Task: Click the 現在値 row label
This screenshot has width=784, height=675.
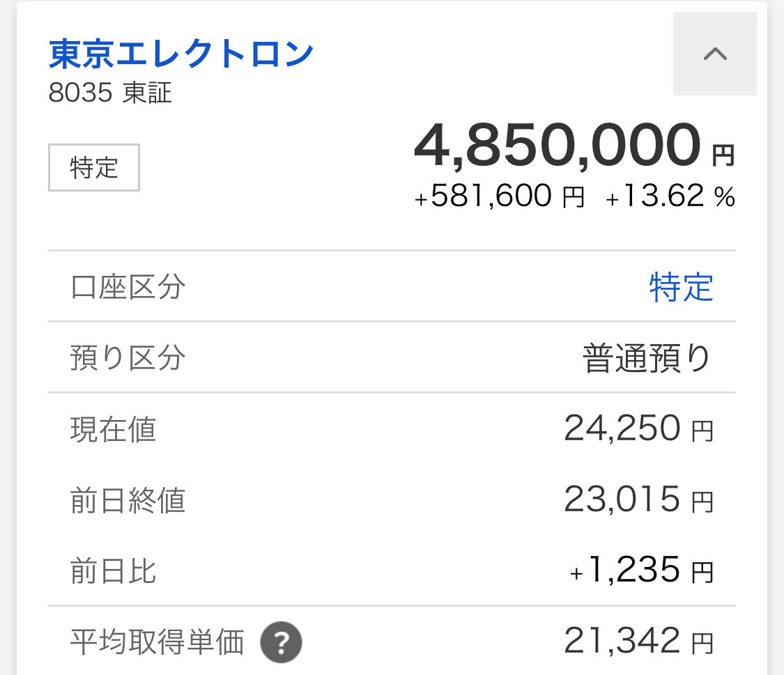Action: (113, 429)
